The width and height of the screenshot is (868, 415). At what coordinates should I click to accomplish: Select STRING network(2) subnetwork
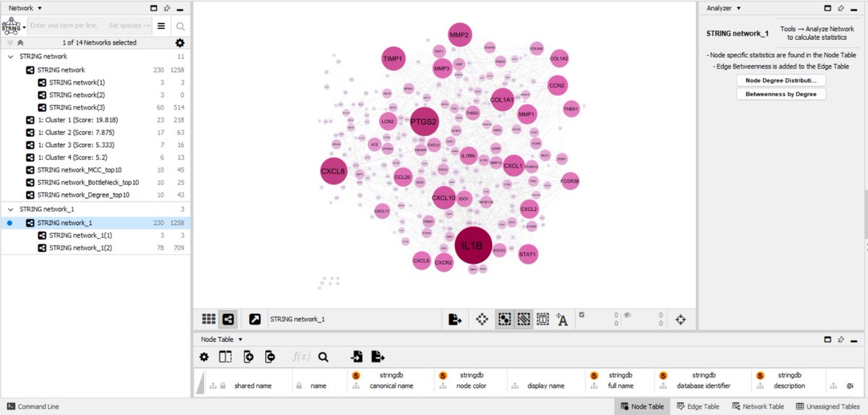[x=95, y=95]
